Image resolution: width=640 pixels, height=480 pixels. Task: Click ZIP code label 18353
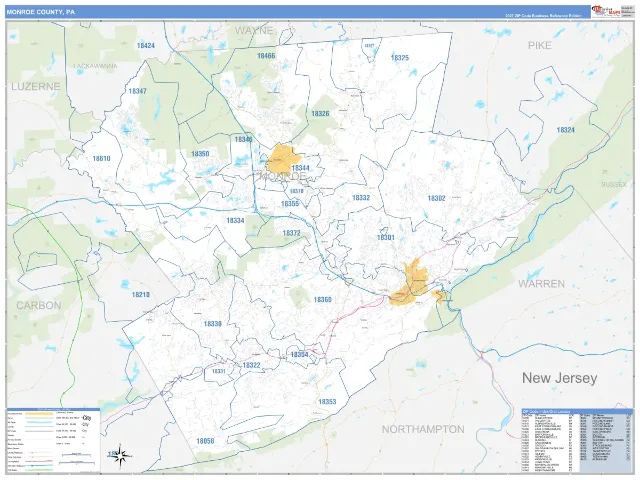tap(327, 402)
